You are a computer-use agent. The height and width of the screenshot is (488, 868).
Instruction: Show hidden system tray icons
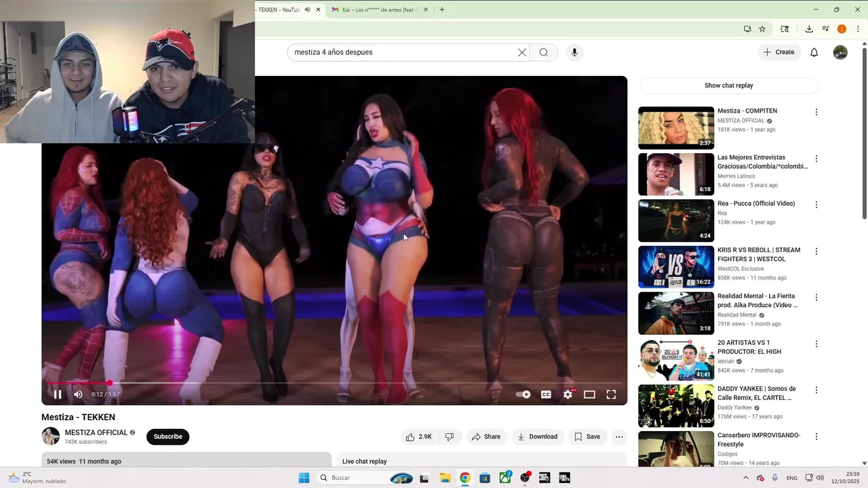(746, 478)
